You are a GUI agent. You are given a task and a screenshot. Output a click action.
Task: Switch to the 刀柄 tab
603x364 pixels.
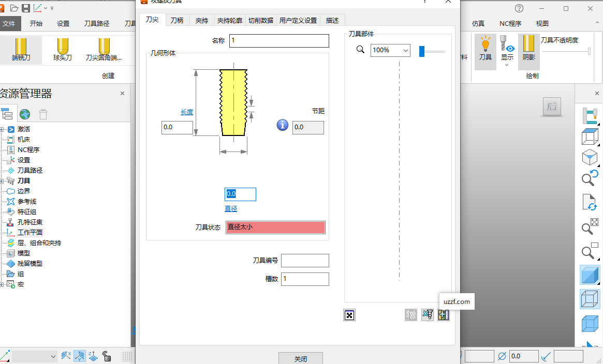178,20
